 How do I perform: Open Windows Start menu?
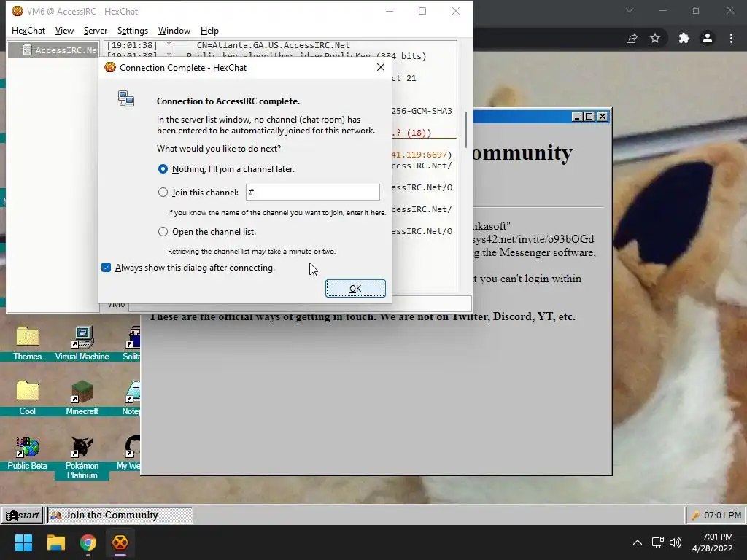pos(23,542)
